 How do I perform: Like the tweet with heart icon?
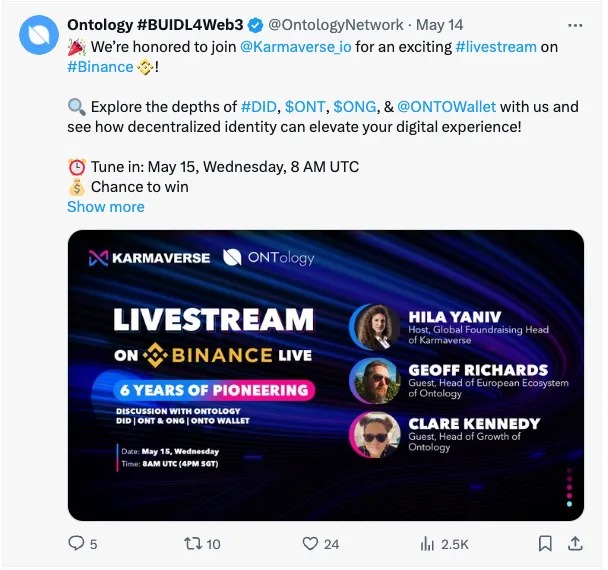[x=310, y=544]
